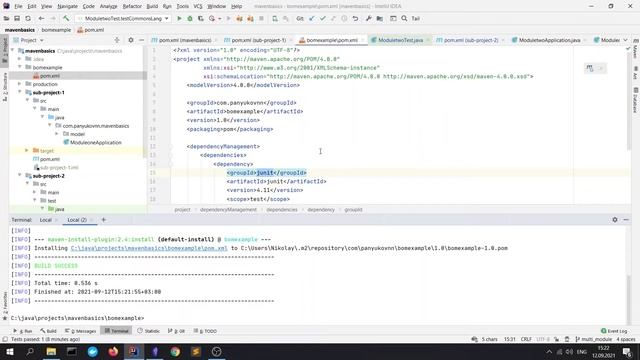Image resolution: width=640 pixels, height=360 pixels.
Task: Open the run configuration dropdown
Action: [x=123, y=18]
